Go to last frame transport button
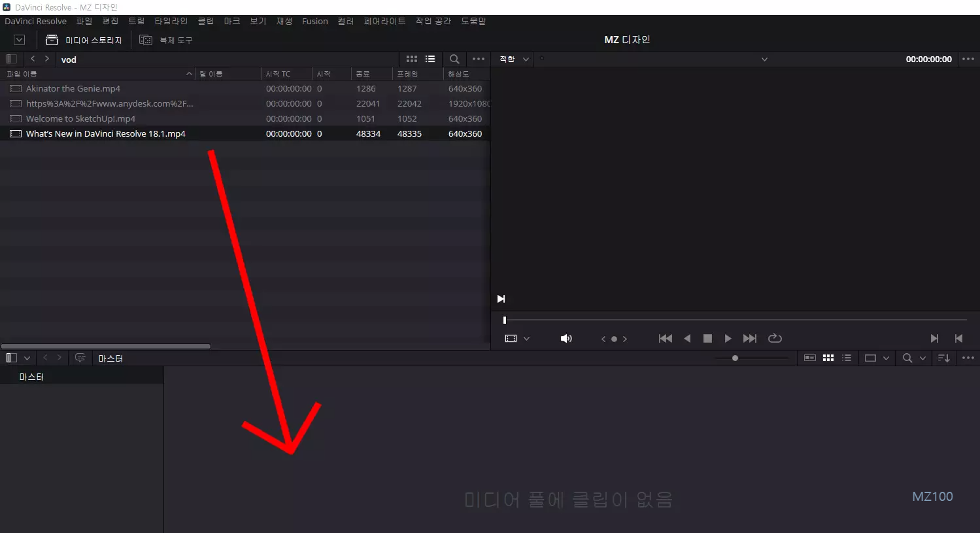 click(750, 338)
